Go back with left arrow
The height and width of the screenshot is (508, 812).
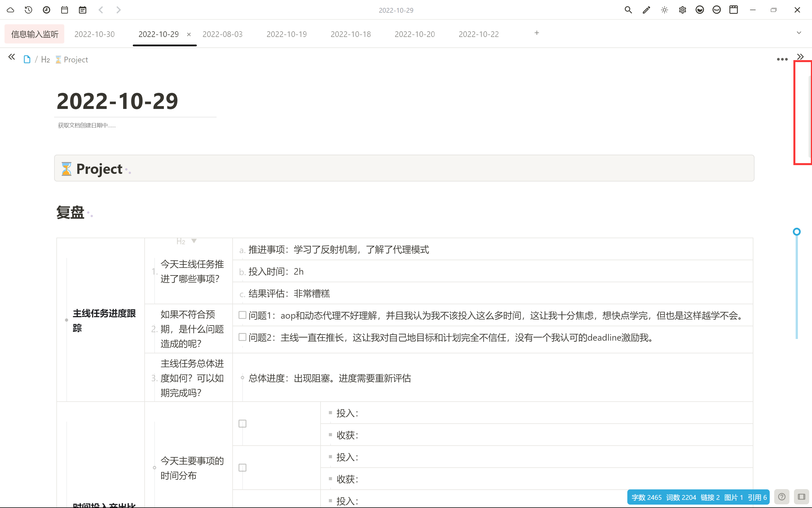click(101, 10)
